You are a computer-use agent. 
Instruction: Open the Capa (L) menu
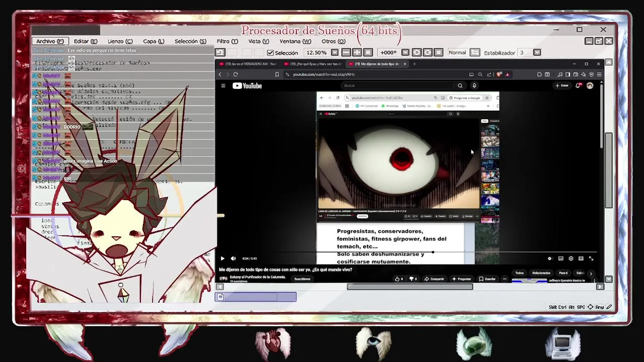coord(153,41)
